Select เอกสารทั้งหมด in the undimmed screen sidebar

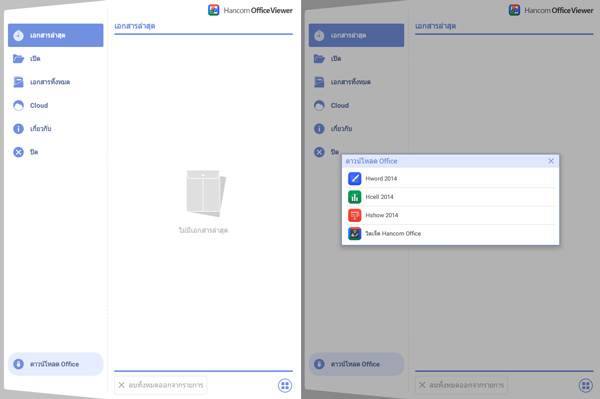pyautogui.click(x=55, y=82)
